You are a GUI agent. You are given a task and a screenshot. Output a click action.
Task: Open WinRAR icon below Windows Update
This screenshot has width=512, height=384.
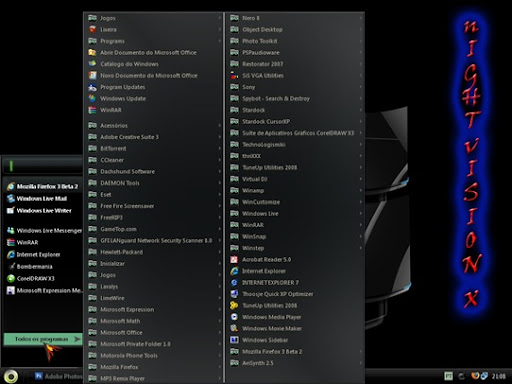[92, 110]
